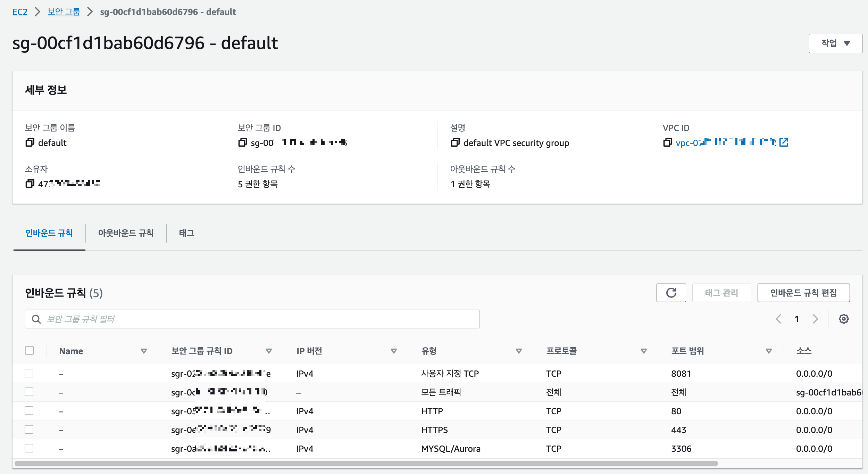Open VPC in new tab icon
Viewport: 868px width, 474px height.
click(x=784, y=142)
